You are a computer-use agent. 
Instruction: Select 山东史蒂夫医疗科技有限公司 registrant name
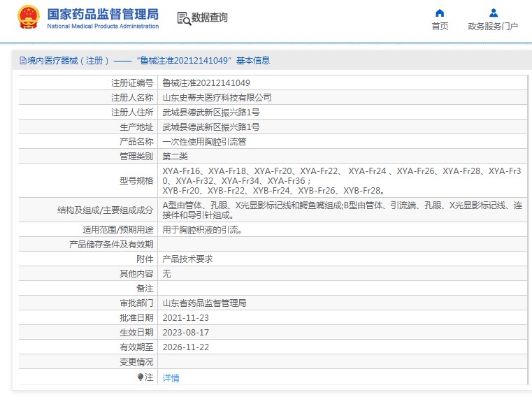pyautogui.click(x=217, y=98)
